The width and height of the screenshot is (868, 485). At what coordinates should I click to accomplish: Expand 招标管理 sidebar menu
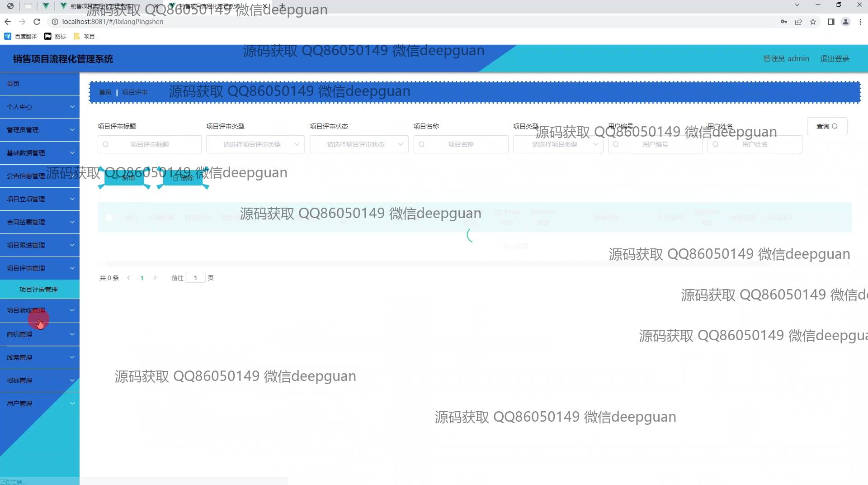tap(40, 380)
